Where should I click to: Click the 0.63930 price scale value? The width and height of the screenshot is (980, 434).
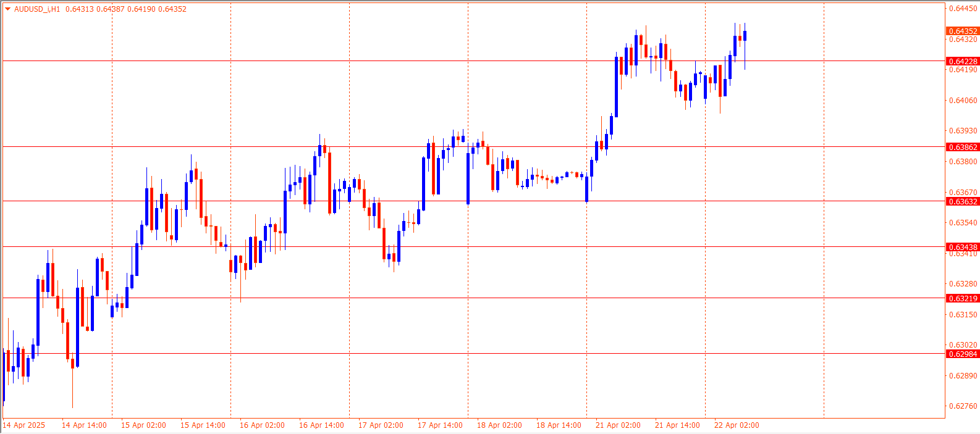pos(963,131)
